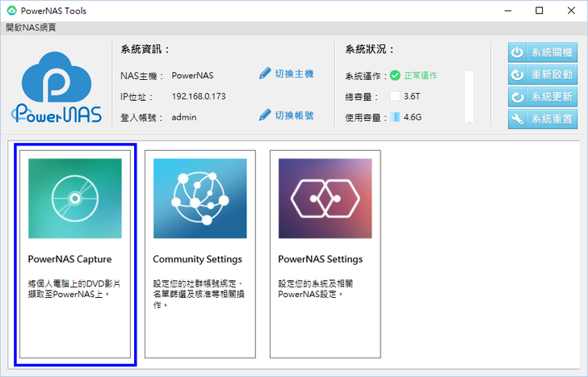
Task: Click the IP address 192.168.0.173
Action: (199, 96)
